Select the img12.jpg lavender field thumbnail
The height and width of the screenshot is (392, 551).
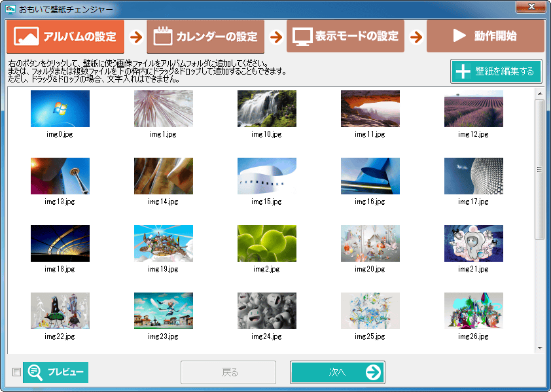click(474, 109)
